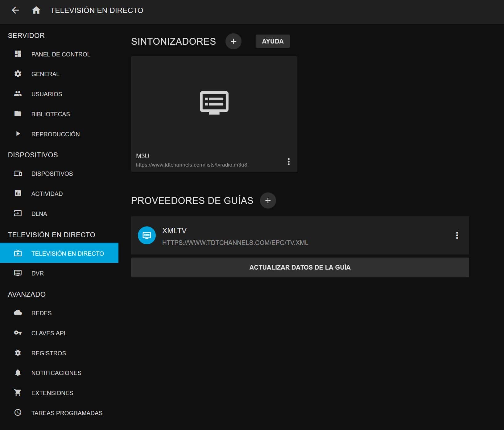Open Reproducción play icon entry

click(18, 134)
